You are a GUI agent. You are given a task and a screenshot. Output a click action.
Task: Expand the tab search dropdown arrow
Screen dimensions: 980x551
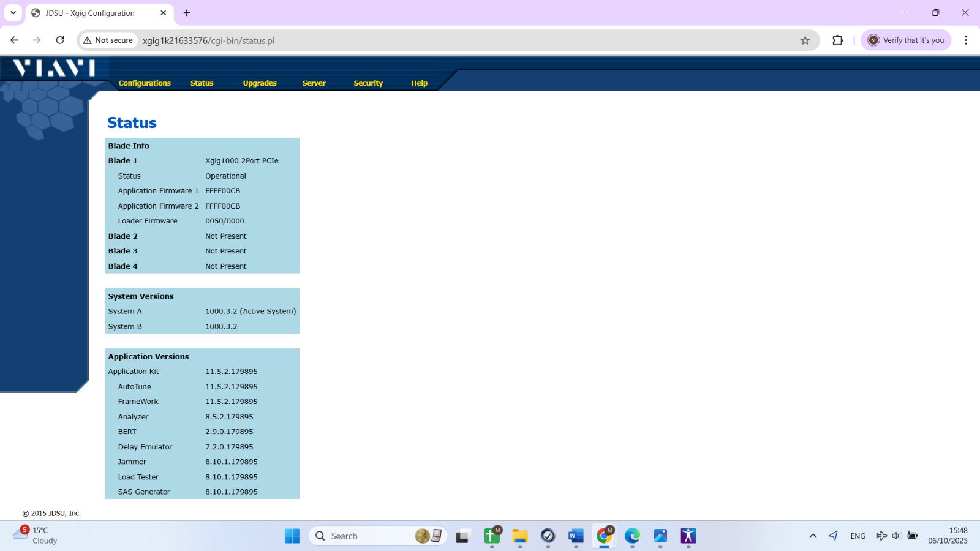pyautogui.click(x=13, y=13)
